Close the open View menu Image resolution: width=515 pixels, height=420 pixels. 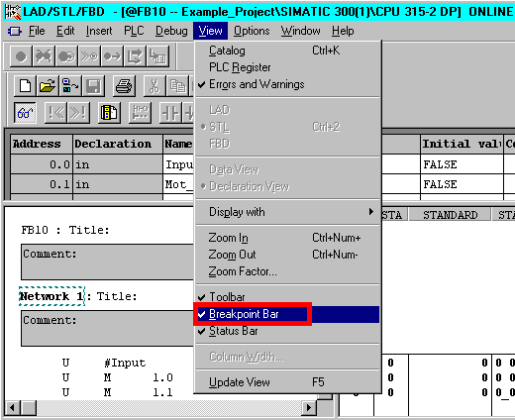210,31
